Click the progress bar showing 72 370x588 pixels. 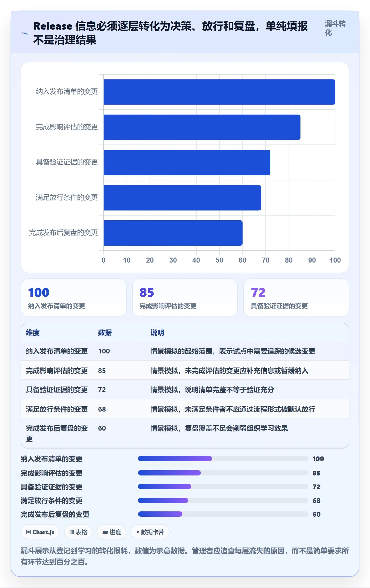[223, 487]
